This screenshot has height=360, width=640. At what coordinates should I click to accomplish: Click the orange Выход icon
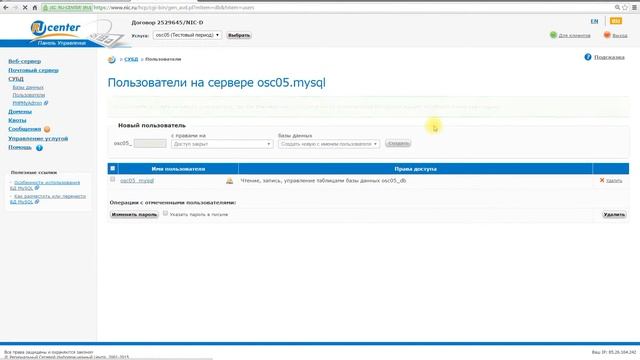607,35
